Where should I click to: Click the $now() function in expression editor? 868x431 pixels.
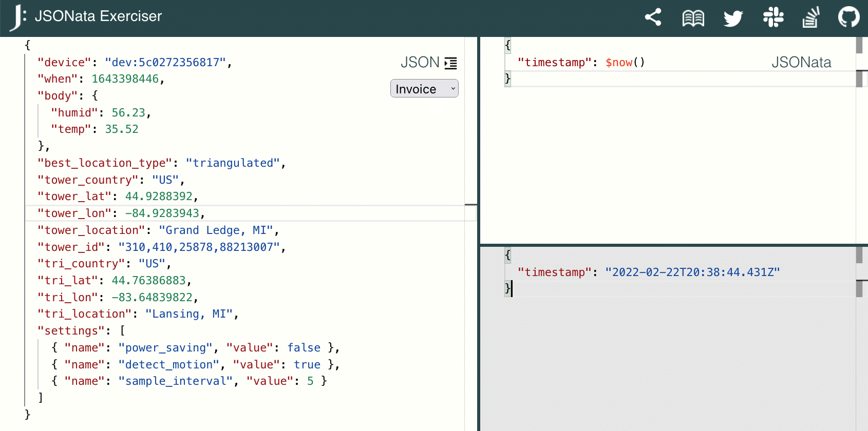click(x=625, y=63)
